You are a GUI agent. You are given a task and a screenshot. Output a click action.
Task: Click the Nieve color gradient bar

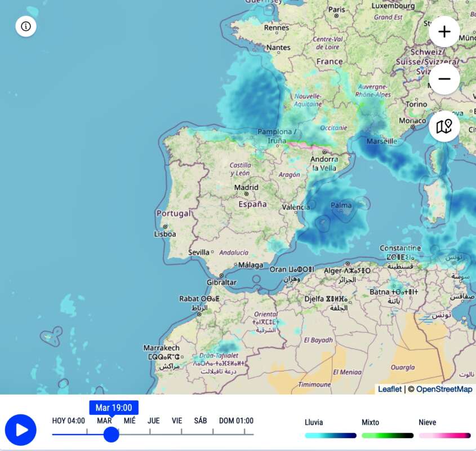point(444,435)
